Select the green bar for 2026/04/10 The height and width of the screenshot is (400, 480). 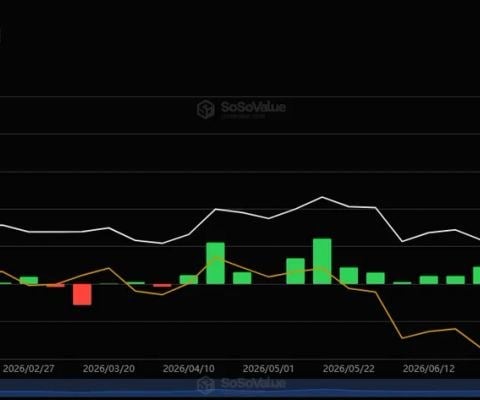coord(189,280)
